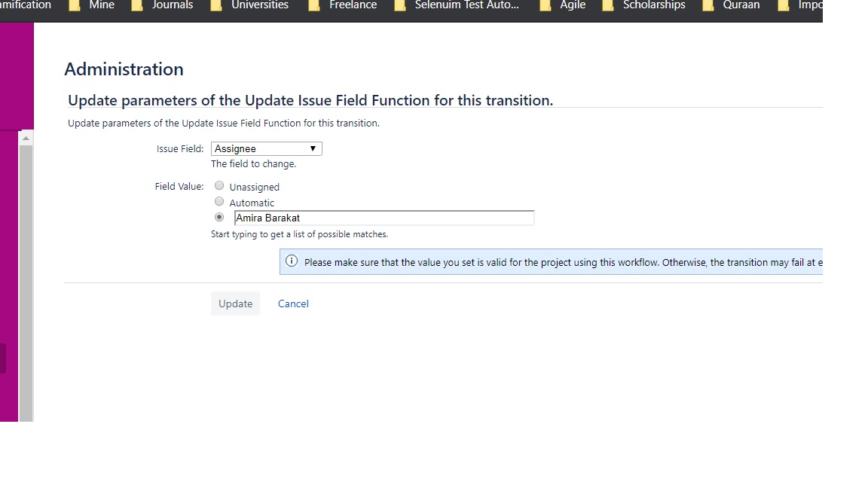Click the scrollbar up arrow
Viewport: 868px width, 488px height.
click(x=27, y=136)
